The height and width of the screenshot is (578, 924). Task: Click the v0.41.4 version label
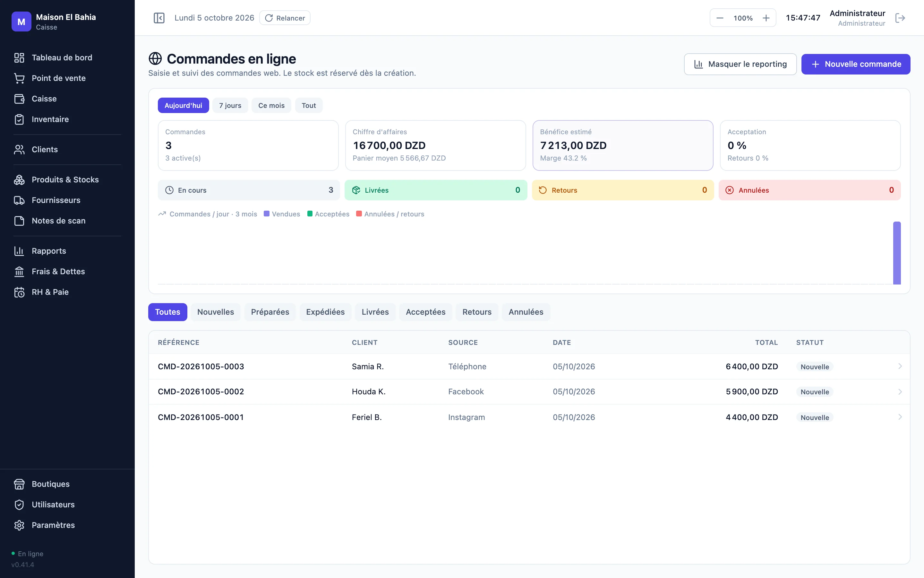[22, 565]
